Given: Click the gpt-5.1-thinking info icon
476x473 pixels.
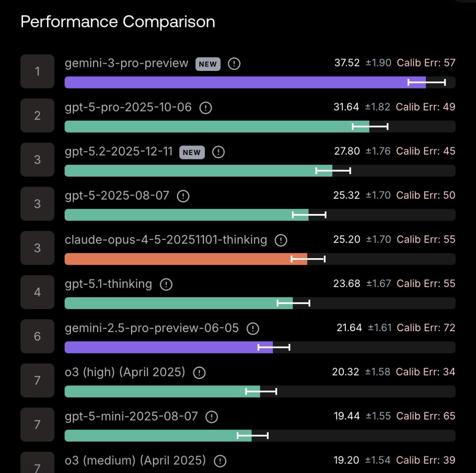Looking at the screenshot, I should tap(166, 285).
